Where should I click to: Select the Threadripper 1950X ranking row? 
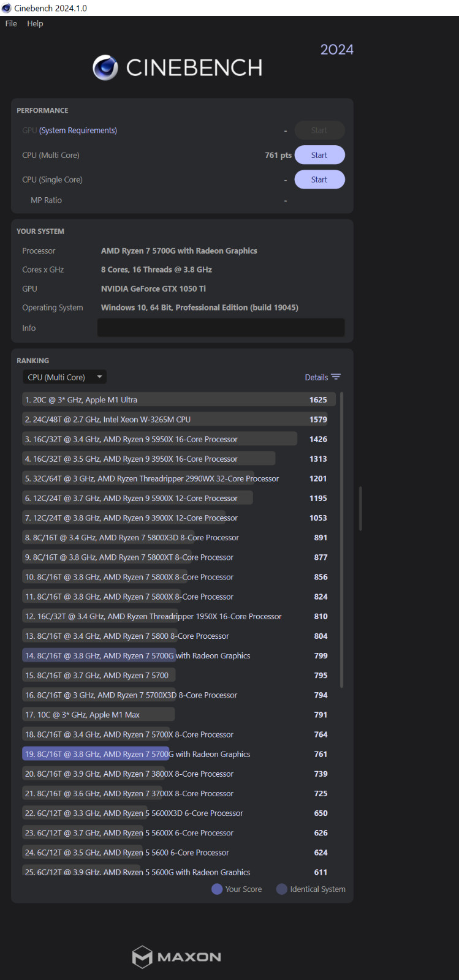point(179,616)
